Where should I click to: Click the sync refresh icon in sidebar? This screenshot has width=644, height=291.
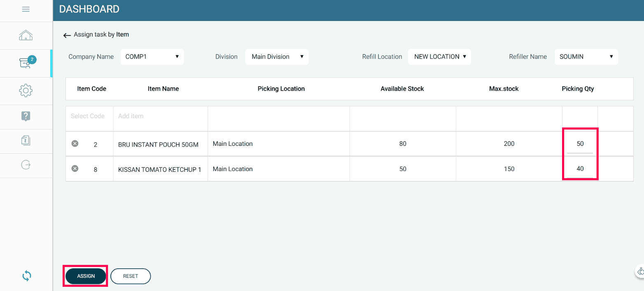pyautogui.click(x=26, y=276)
